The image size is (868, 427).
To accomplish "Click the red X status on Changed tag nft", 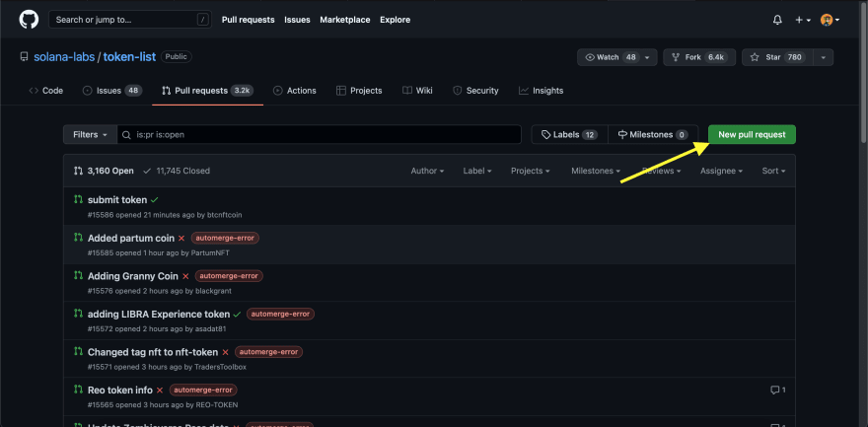I will click(225, 352).
